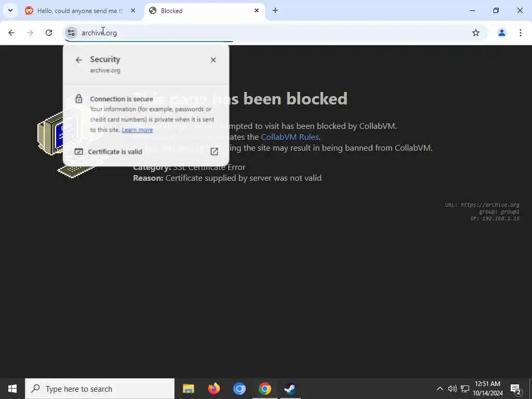This screenshot has height=399, width=532.
Task: Launch Firefox from the taskbar
Action: [214, 389]
